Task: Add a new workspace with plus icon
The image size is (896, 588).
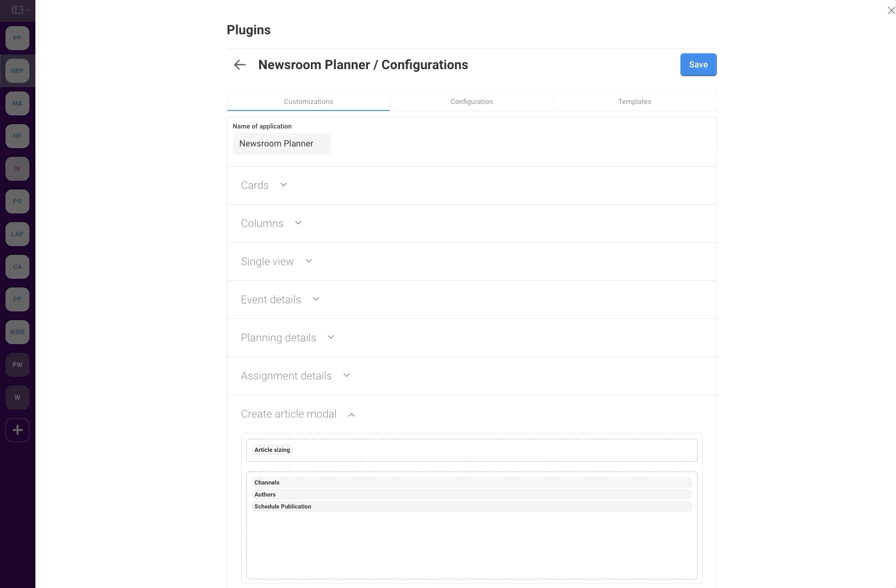Action: [17, 430]
